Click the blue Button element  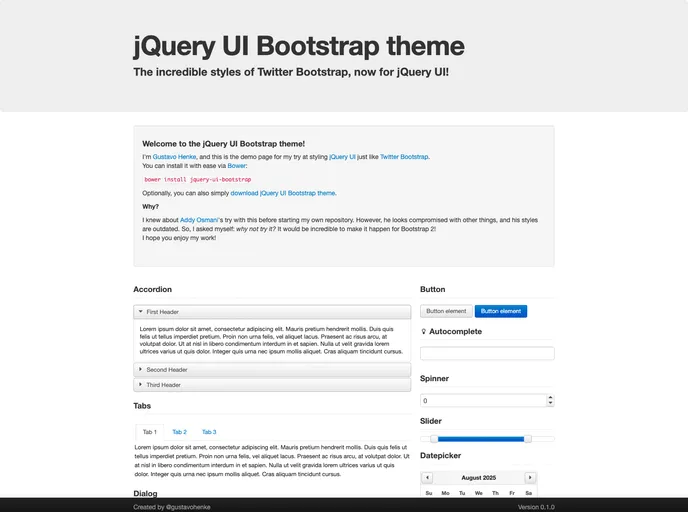tap(501, 311)
